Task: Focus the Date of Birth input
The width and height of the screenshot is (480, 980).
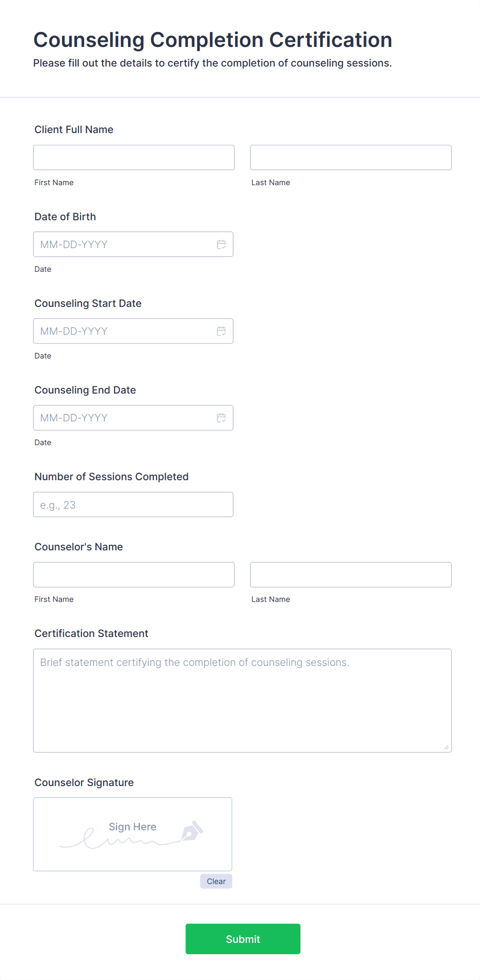Action: (x=124, y=244)
